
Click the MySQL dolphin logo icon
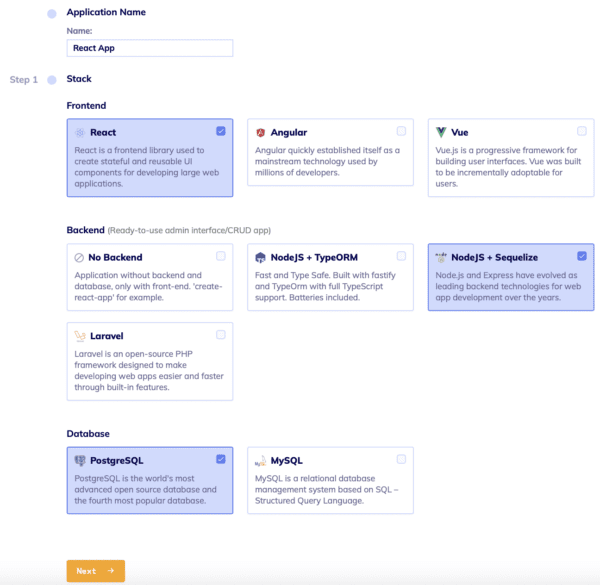260,461
